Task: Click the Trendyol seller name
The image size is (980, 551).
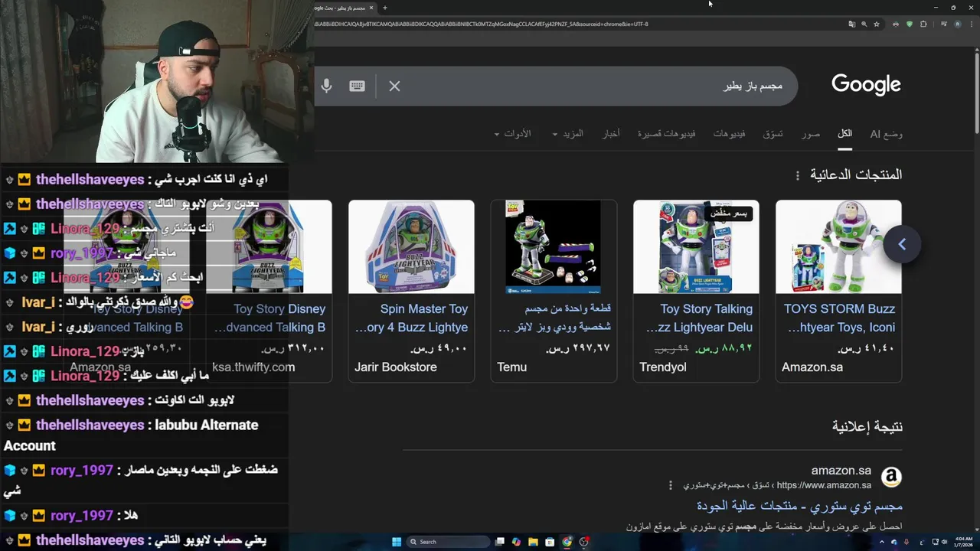Action: click(x=663, y=367)
